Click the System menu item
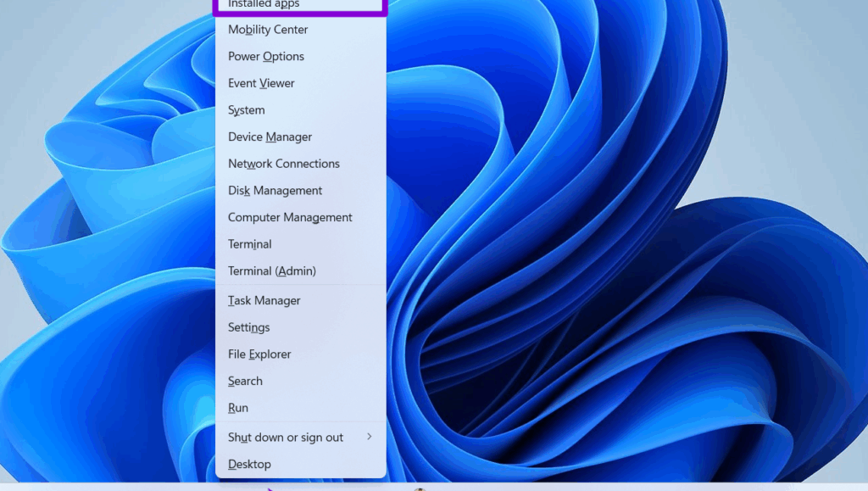This screenshot has height=491, width=868. pyautogui.click(x=247, y=110)
